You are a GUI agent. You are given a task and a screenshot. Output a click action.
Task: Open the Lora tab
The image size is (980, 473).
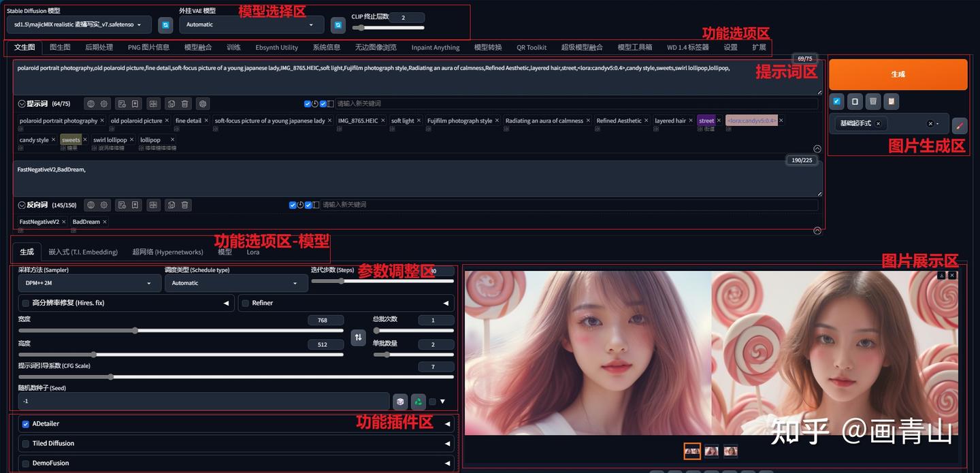point(252,252)
